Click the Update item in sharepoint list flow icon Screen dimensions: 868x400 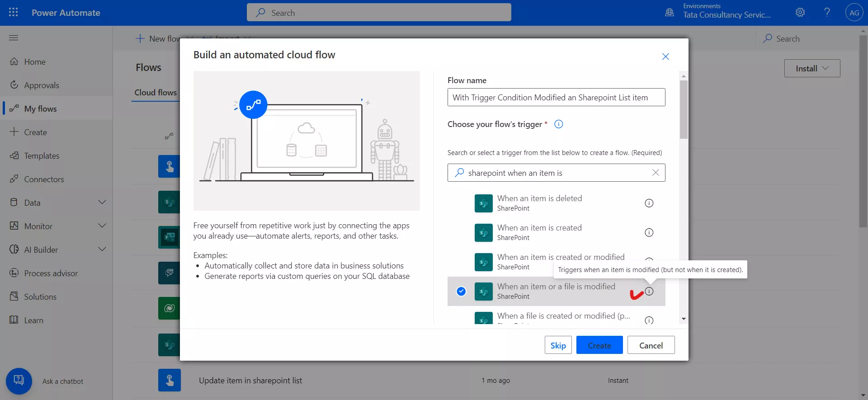tap(170, 380)
